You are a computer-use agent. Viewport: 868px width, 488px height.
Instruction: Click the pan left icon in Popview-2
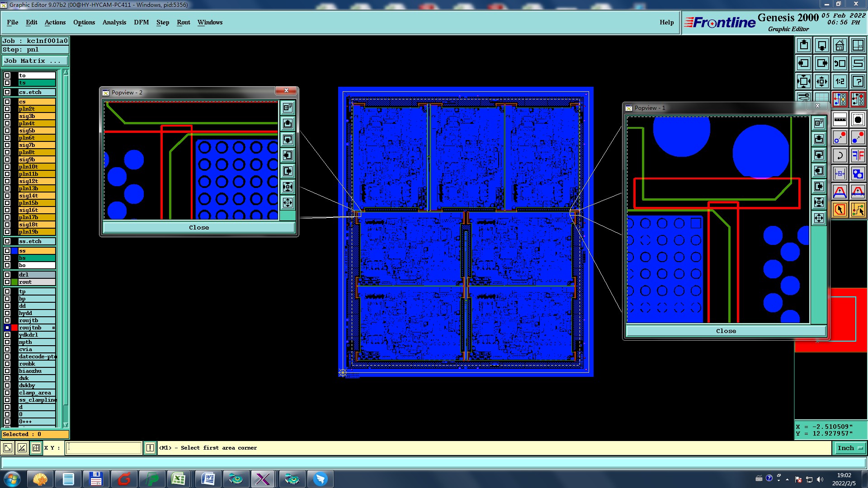[288, 155]
